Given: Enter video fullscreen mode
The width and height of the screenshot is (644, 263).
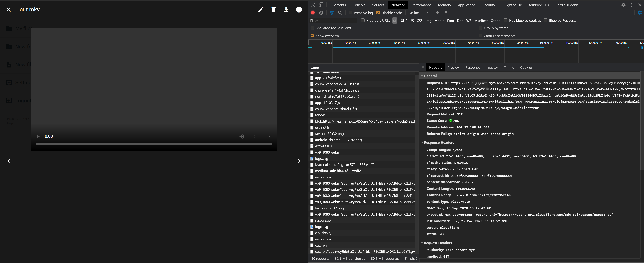Looking at the screenshot, I should coord(256,136).
